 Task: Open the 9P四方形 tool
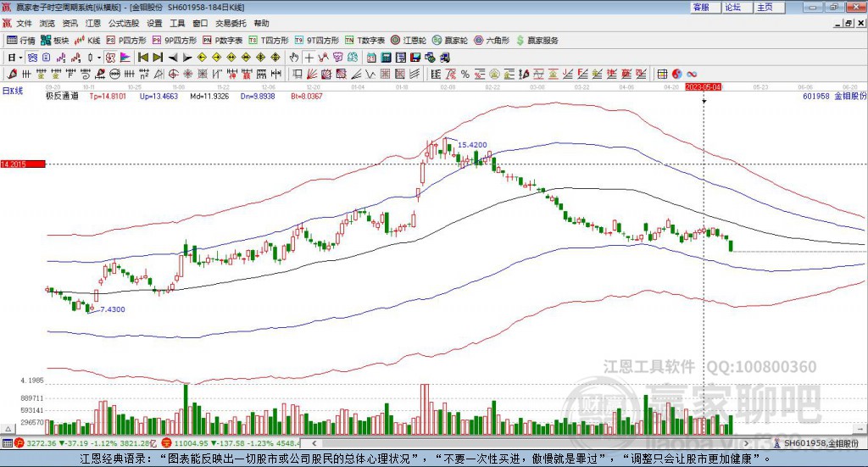tap(175, 41)
